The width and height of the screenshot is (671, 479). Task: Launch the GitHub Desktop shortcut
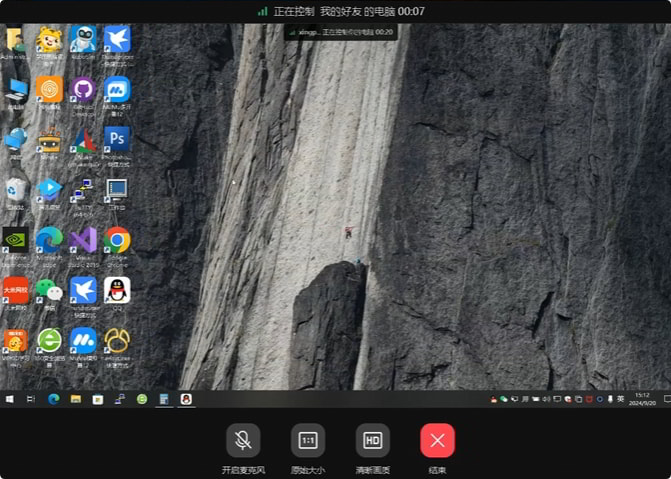83,90
